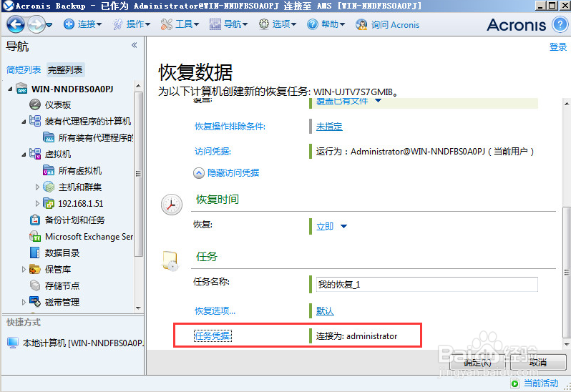571x392 pixels.
Task: Click the 所有装有代理程序的 group icon
Action: pyautogui.click(x=49, y=137)
